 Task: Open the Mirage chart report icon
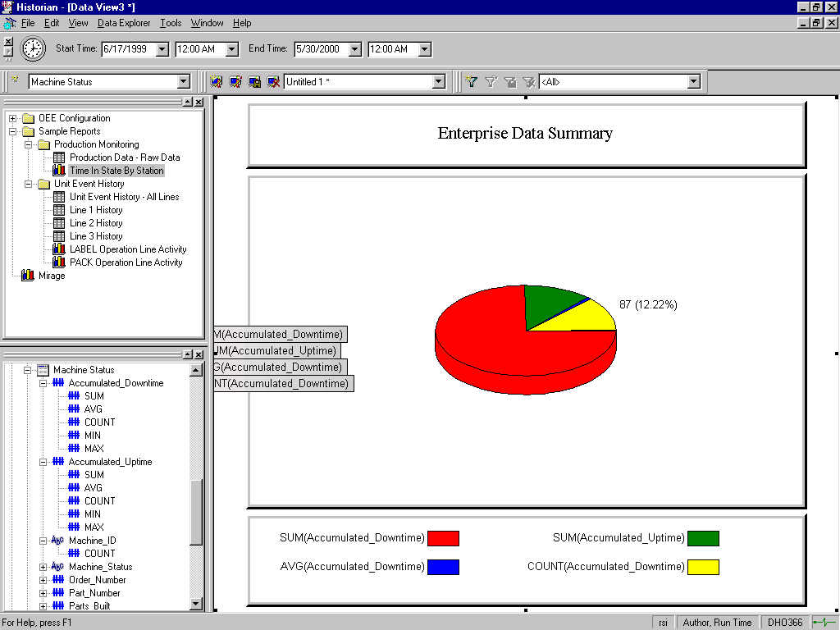click(x=28, y=276)
